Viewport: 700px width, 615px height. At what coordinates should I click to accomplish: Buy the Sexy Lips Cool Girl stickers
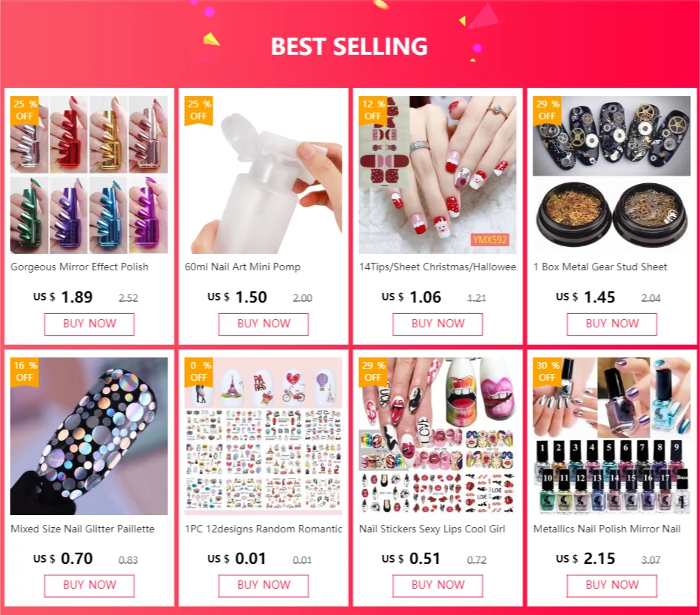(437, 586)
